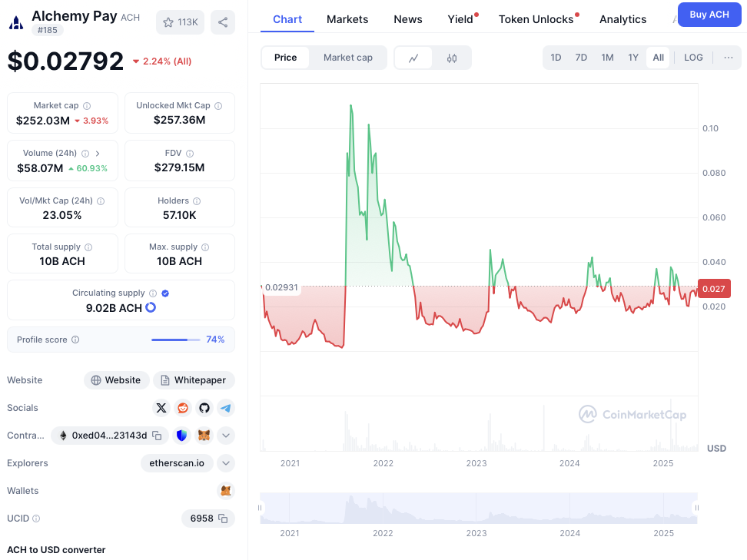Set chart range to 1M

[x=607, y=58]
